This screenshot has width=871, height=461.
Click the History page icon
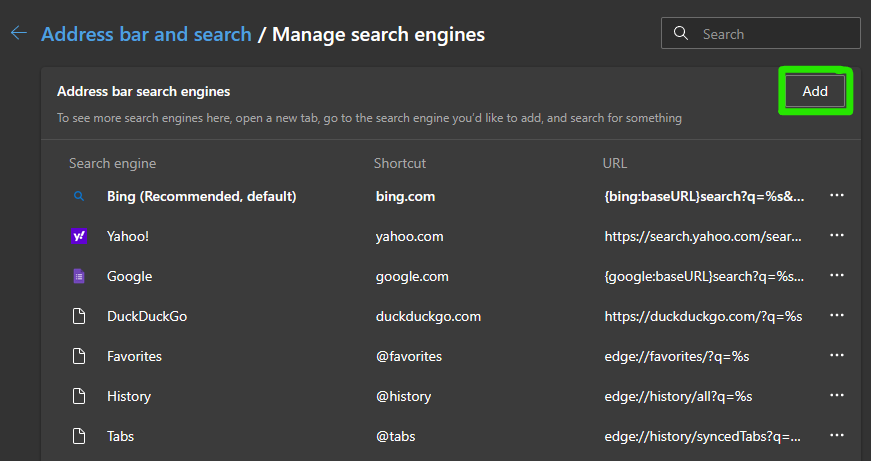point(79,396)
